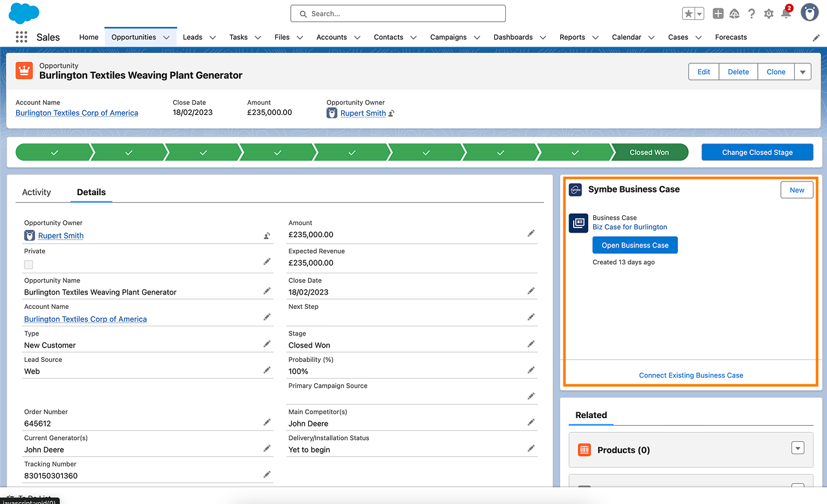The width and height of the screenshot is (827, 504).
Task: Open the Notifications bell icon
Action: [786, 14]
